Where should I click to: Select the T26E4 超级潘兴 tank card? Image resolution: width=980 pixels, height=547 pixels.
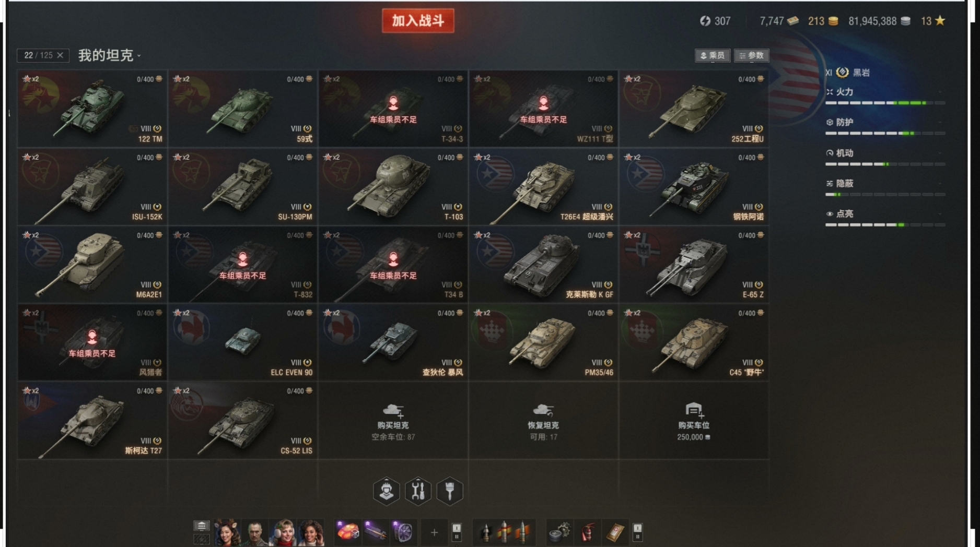[543, 187]
